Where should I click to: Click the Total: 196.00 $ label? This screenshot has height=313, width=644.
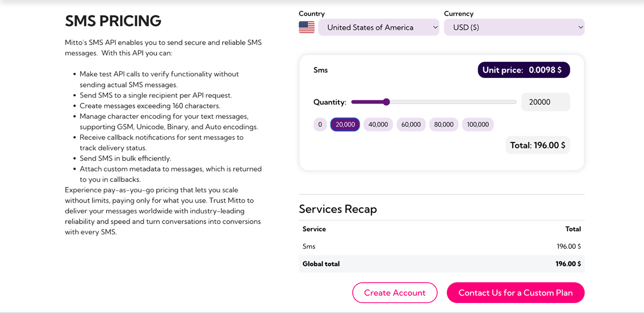pyautogui.click(x=537, y=145)
